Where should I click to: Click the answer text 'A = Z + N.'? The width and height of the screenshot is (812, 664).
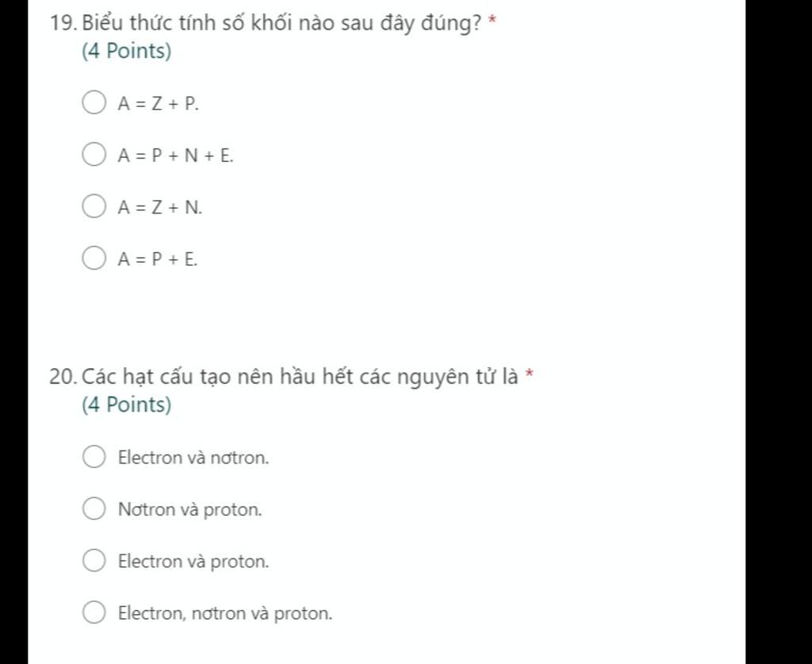160,208
